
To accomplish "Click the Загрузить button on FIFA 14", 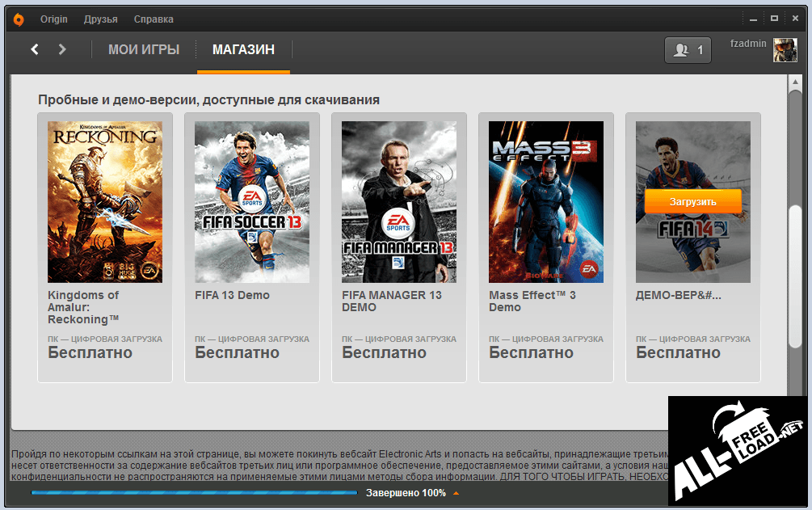I will pyautogui.click(x=693, y=201).
